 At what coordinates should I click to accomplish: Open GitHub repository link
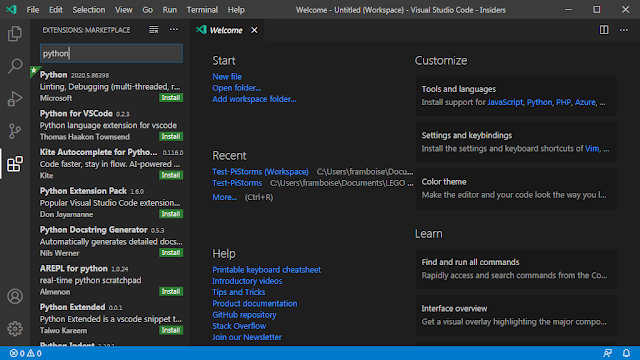pos(244,315)
